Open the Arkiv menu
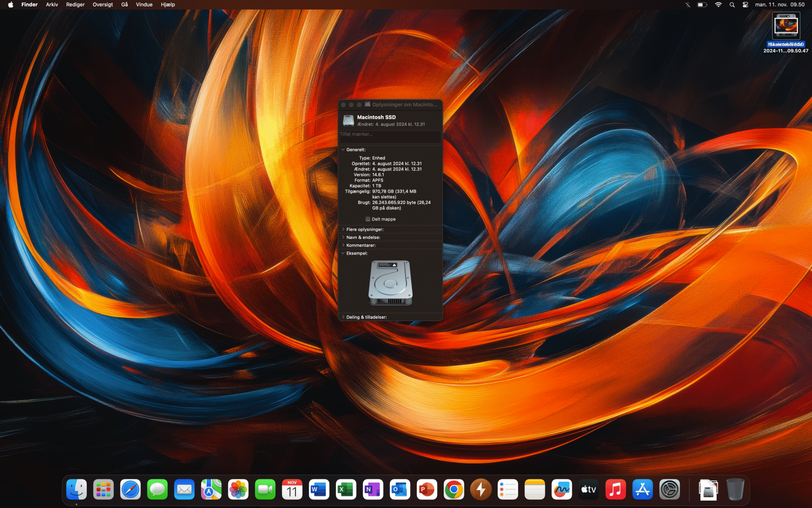The height and width of the screenshot is (508, 812). pyautogui.click(x=52, y=5)
